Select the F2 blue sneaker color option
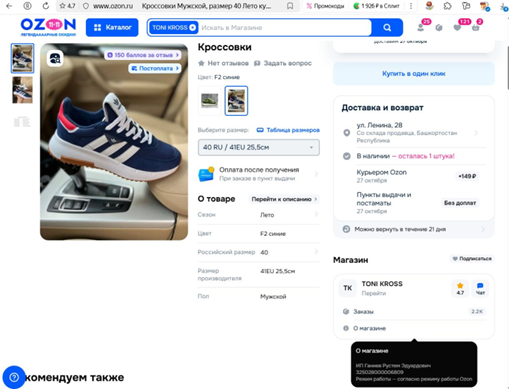This screenshot has width=509, height=389. pos(236,101)
